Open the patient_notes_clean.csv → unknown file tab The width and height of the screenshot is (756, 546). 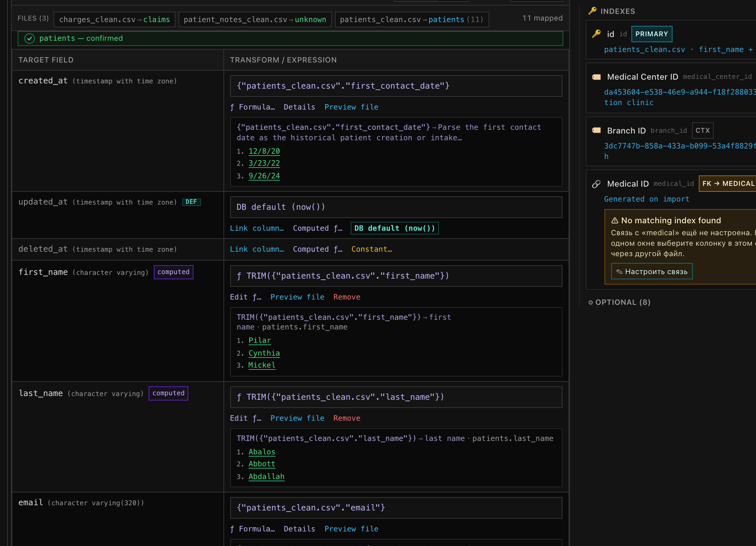pos(255,19)
